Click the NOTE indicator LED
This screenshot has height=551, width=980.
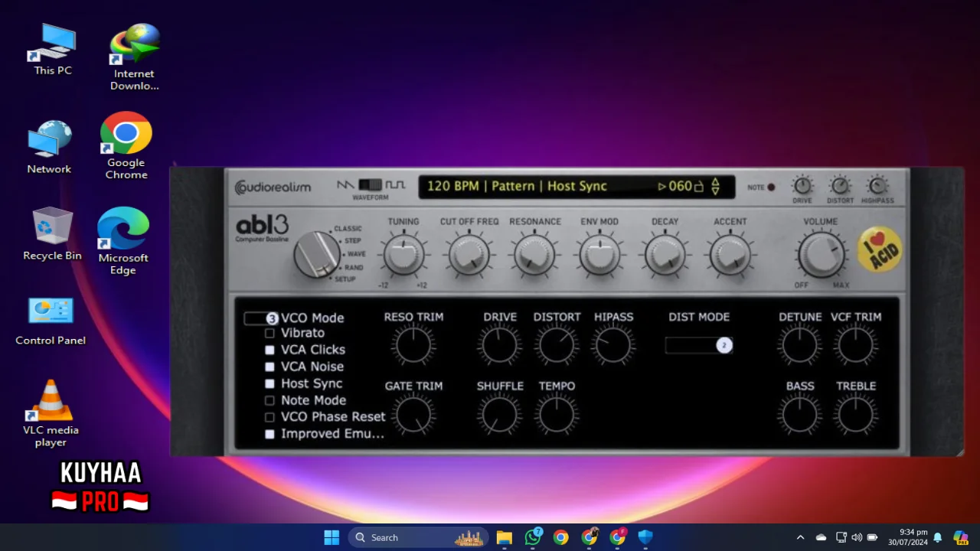[771, 187]
